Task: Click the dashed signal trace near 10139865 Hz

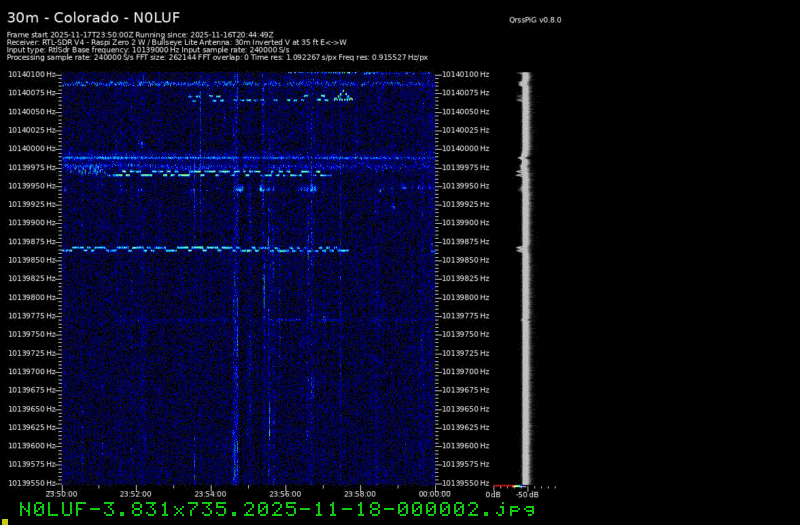Action: (x=200, y=249)
